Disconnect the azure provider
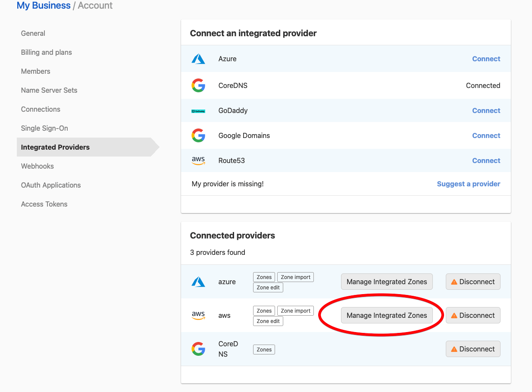 coord(473,282)
